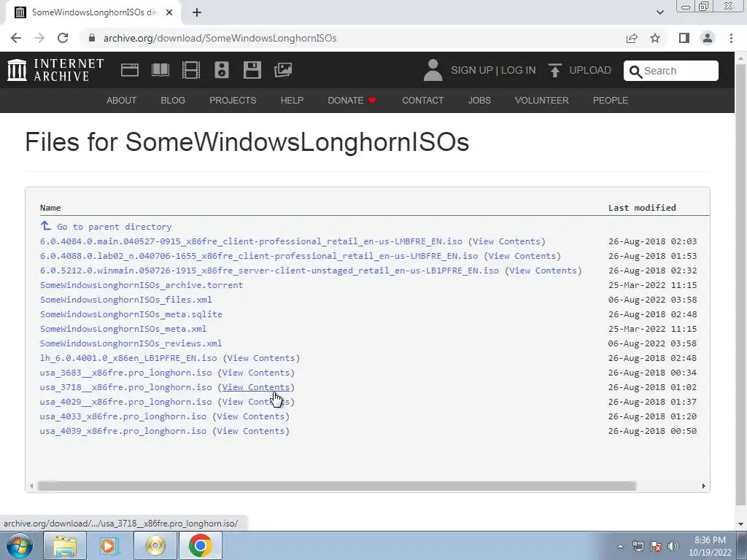Click the site lock icon in address bar

[92, 38]
